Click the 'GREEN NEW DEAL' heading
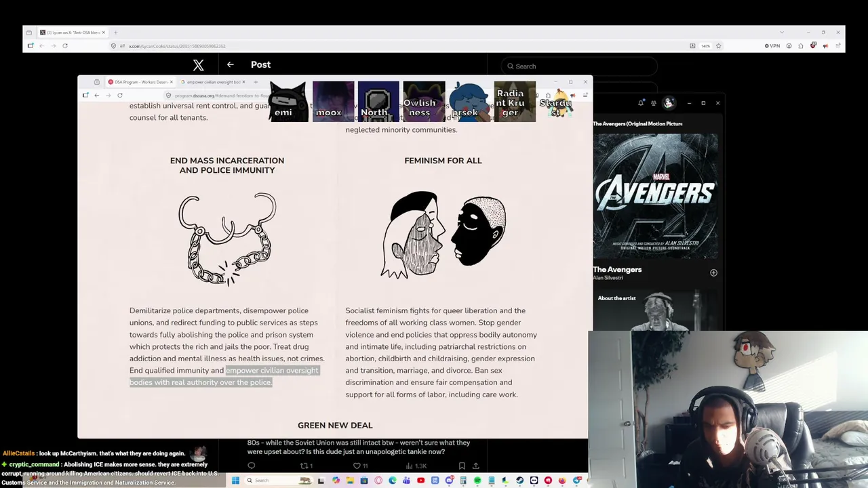868x488 pixels. (335, 425)
